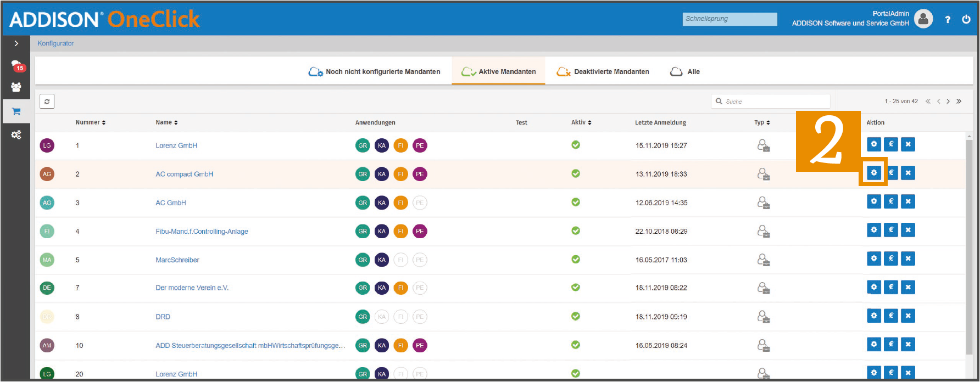
Task: Open the shopping cart sidebar icon
Action: click(16, 111)
